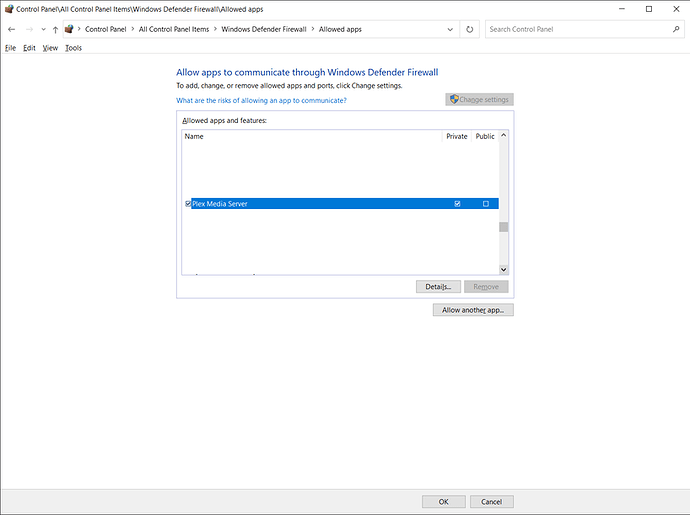Click the list scrollbar up arrow
This screenshot has width=690, height=515.
coord(503,135)
